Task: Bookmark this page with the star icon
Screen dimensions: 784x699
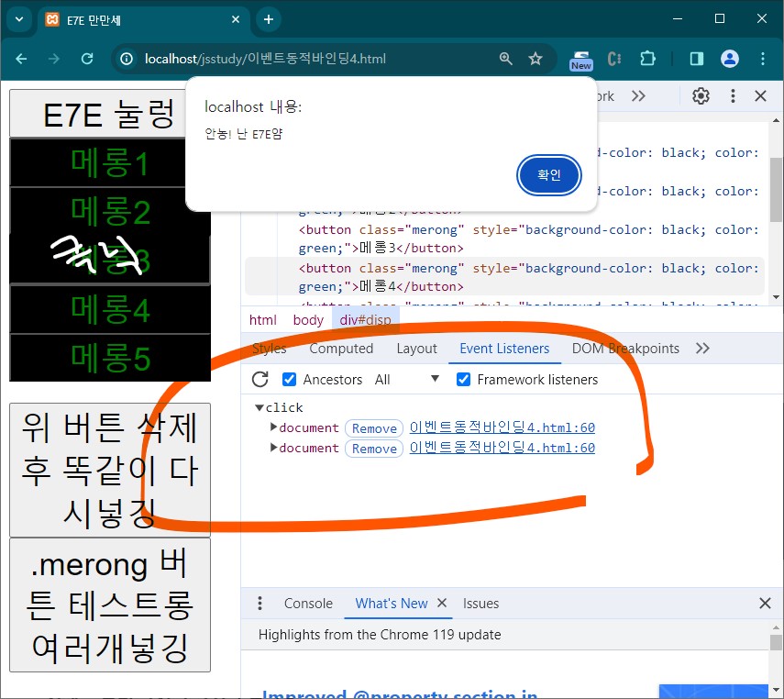Action: coord(536,59)
